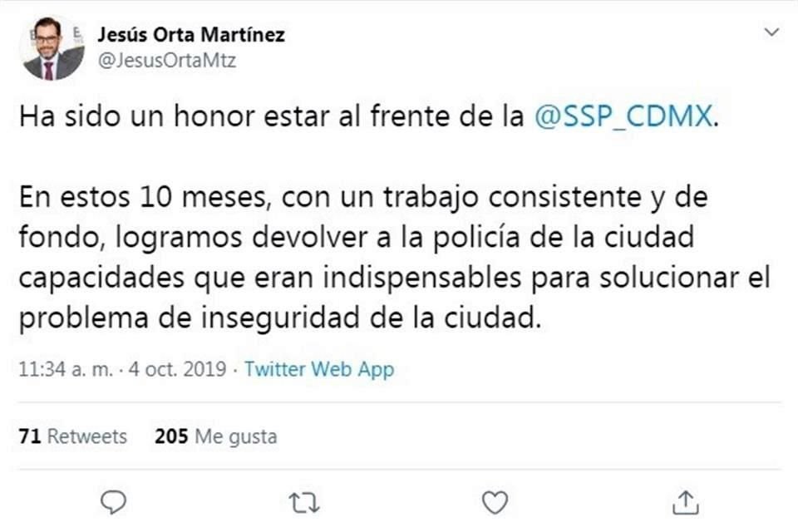Screen dimensions: 798x532
Task: Click the speech bubble reply icon
Action: click(x=111, y=500)
